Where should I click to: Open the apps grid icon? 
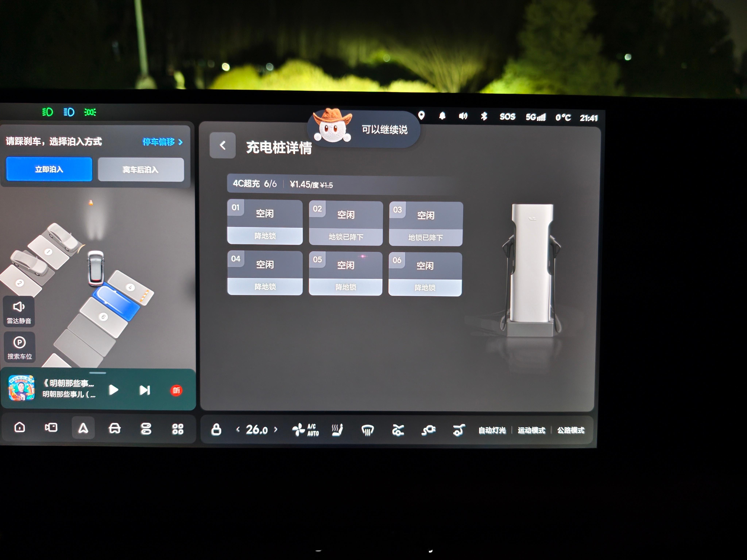pos(178,429)
